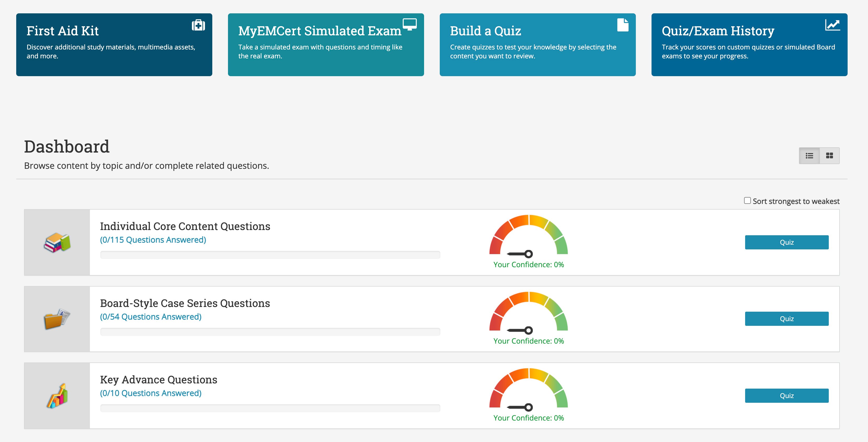Screen dimensions: 868x442
Task: Start a quiz for Key Advance Questions
Action: 786,395
